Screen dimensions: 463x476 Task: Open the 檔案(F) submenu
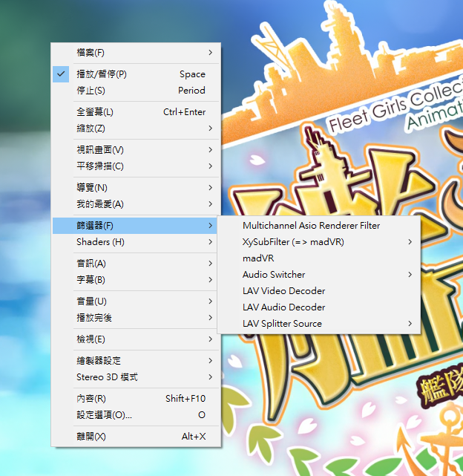coord(136,53)
